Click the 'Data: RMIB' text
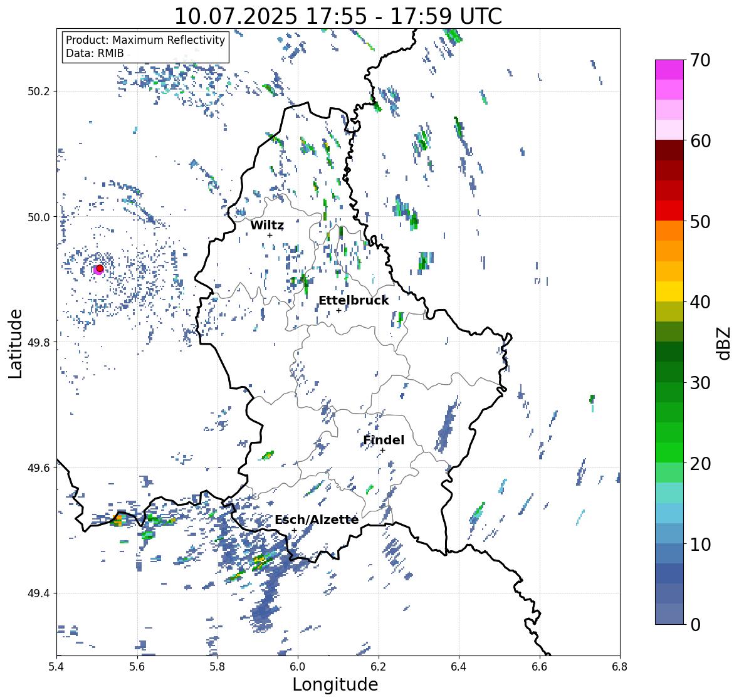This screenshot has width=739, height=700. click(95, 53)
